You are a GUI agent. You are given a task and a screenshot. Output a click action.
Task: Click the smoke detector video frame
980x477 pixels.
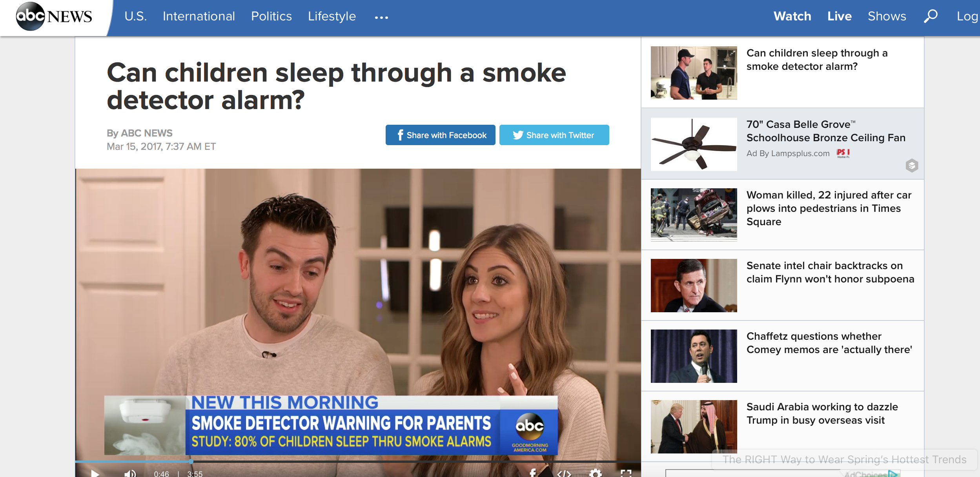click(x=358, y=314)
